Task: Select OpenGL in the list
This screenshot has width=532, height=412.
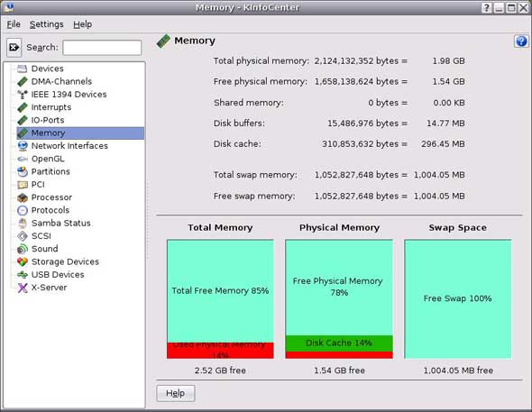Action: [48, 159]
